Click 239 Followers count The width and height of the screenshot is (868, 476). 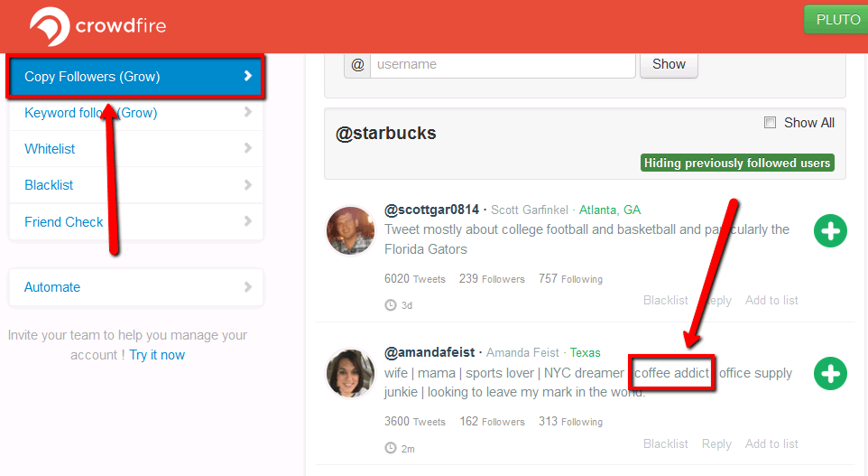point(492,279)
